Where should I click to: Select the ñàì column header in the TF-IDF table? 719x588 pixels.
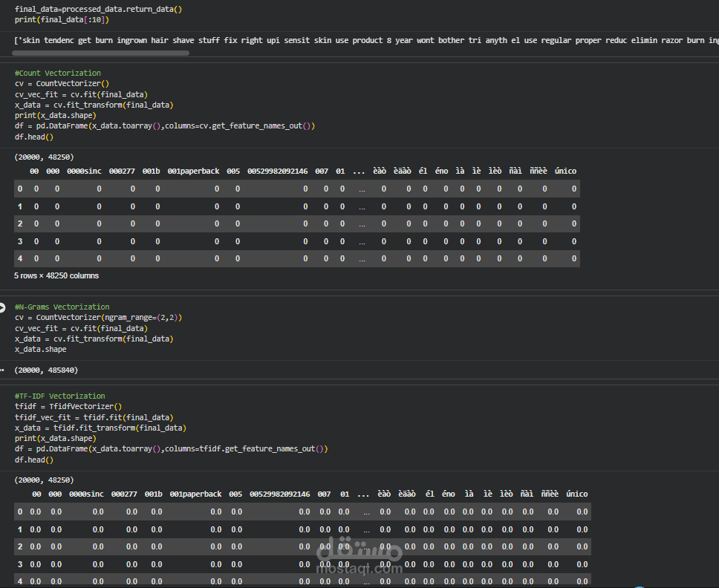pos(527,494)
